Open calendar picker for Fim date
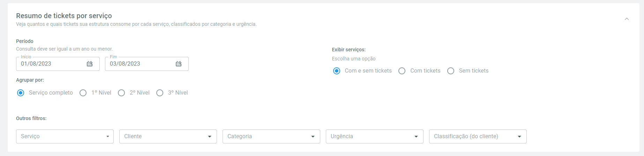This screenshot has width=644, height=156. 179,64
